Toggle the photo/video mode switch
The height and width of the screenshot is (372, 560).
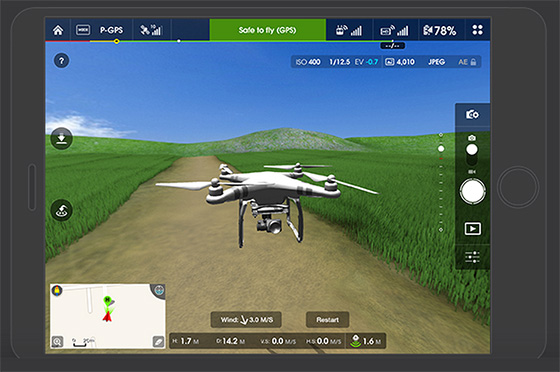click(472, 154)
